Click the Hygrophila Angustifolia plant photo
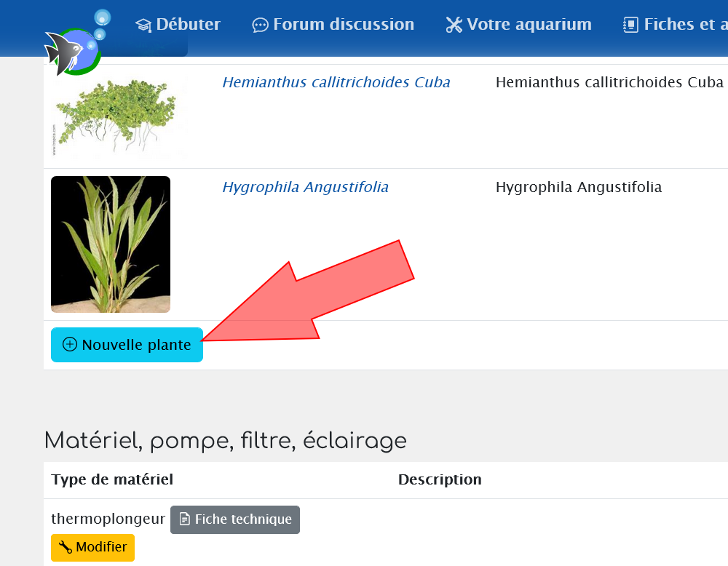728x566 pixels. coord(111,244)
